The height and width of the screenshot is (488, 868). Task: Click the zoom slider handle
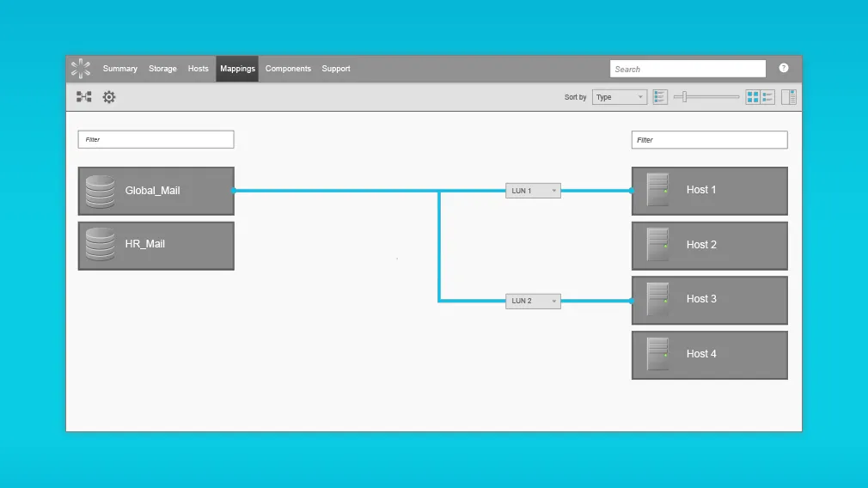tap(685, 97)
